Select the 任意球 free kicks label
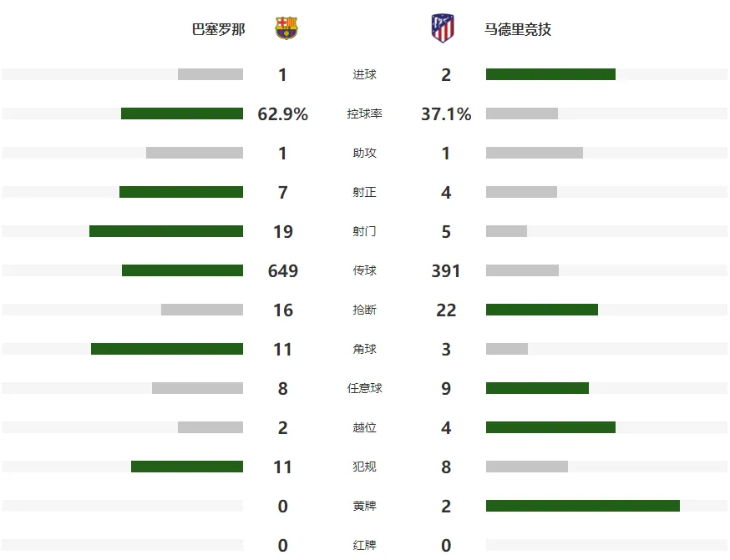Viewport: 730px width, 560px height. coord(364,388)
